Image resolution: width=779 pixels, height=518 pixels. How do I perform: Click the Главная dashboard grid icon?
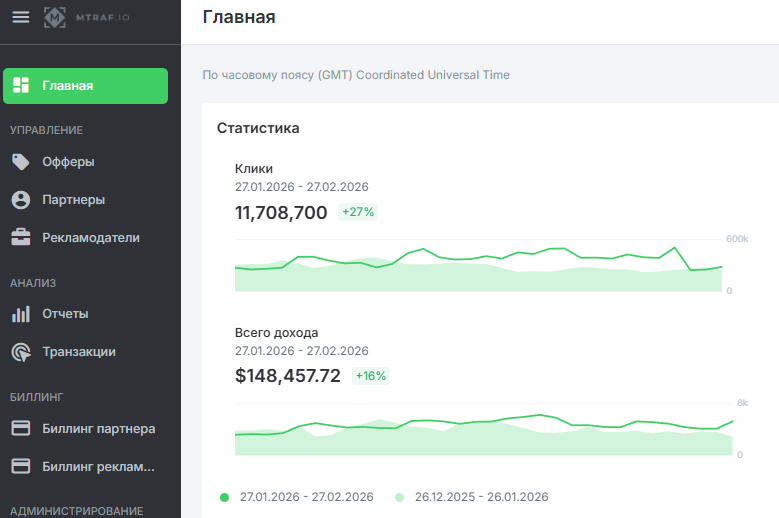[20, 86]
